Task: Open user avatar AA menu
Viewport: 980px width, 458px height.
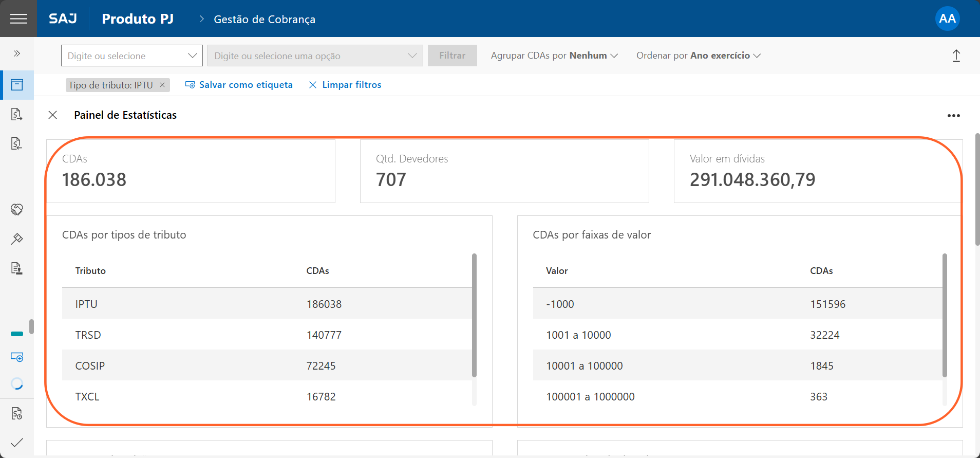Action: [947, 19]
